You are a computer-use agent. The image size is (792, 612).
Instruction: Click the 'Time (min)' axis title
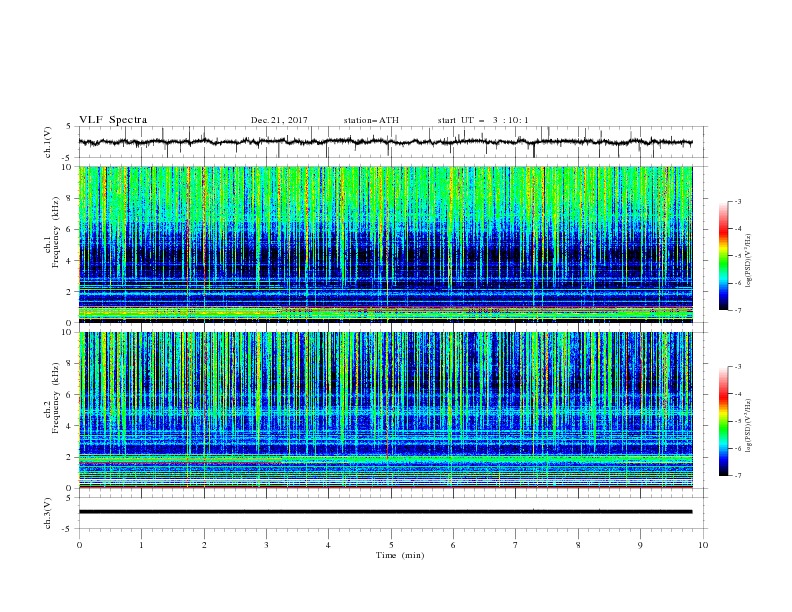click(x=400, y=555)
